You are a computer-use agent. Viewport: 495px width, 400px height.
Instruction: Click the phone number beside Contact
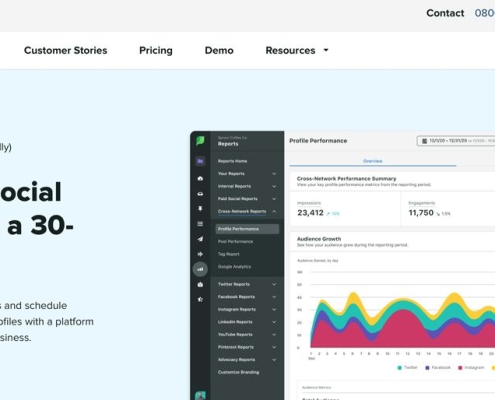click(485, 13)
